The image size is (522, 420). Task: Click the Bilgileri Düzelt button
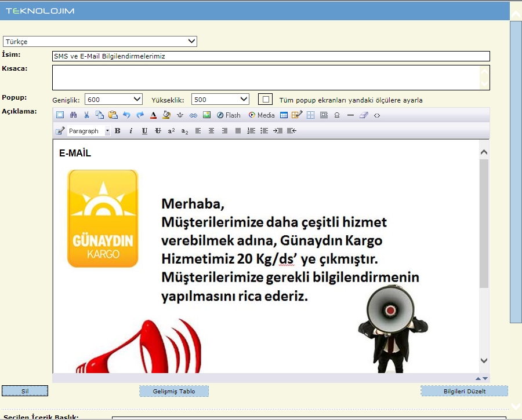pyautogui.click(x=465, y=391)
